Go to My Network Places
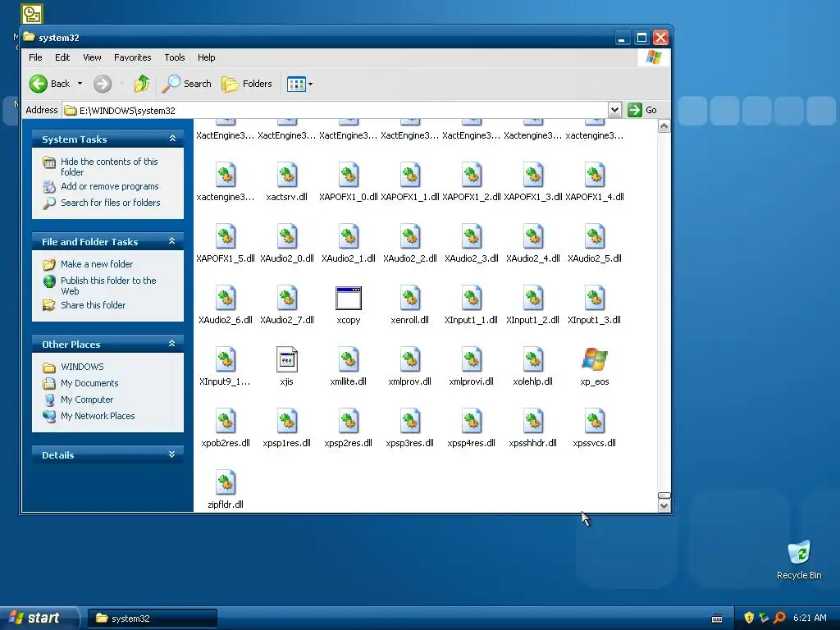The width and height of the screenshot is (840, 630). (98, 416)
